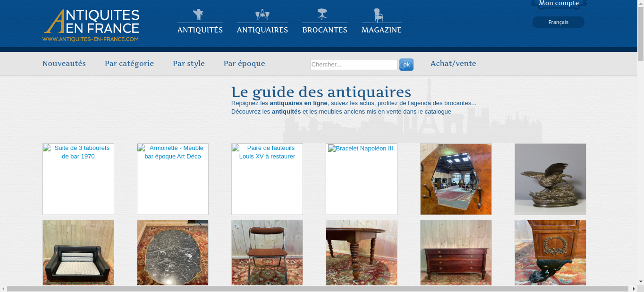The height and width of the screenshot is (292, 644).
Task: Focus the Chercher search field
Action: click(x=354, y=64)
